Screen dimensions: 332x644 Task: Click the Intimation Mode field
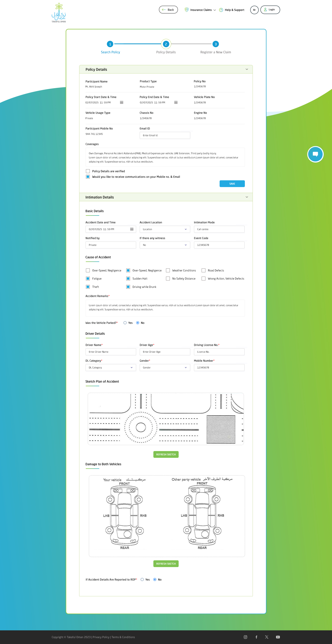click(219, 229)
